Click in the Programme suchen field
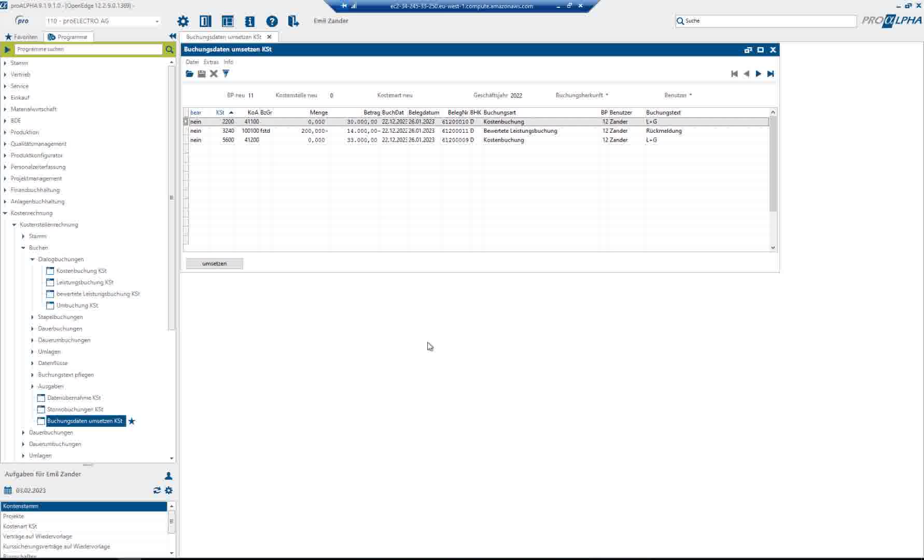 coord(89,49)
